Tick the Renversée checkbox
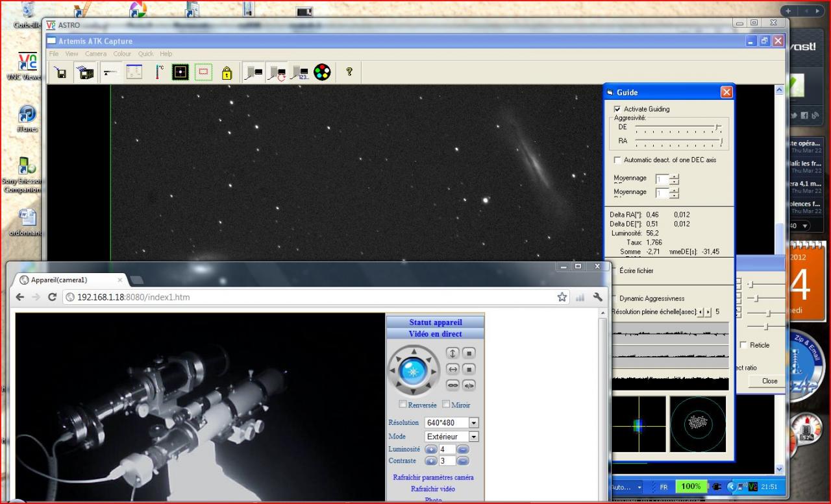 click(403, 405)
